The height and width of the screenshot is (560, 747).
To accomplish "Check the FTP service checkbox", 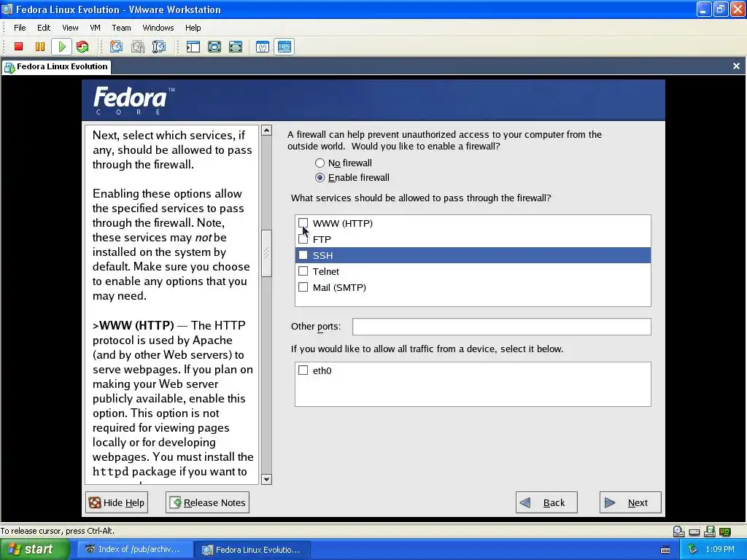I will (x=303, y=239).
